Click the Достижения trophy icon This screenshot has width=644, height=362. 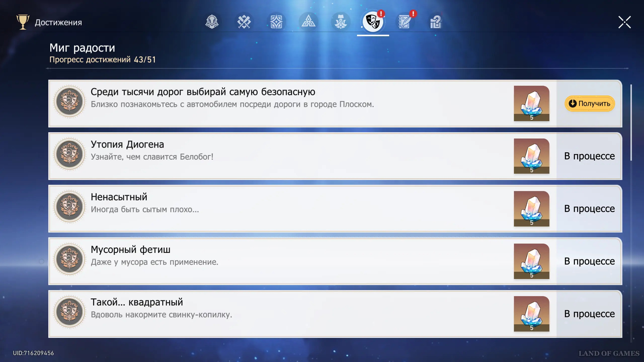tap(23, 22)
